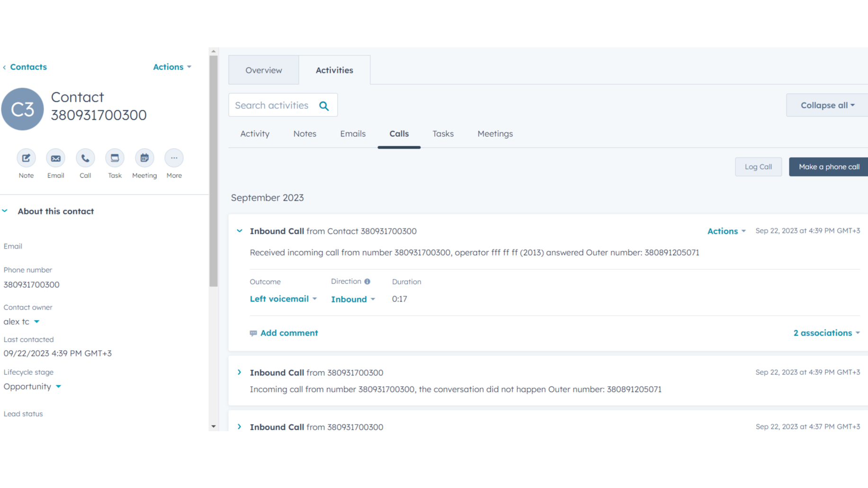
Task: Open the More options ellipsis icon
Action: pyautogui.click(x=174, y=158)
